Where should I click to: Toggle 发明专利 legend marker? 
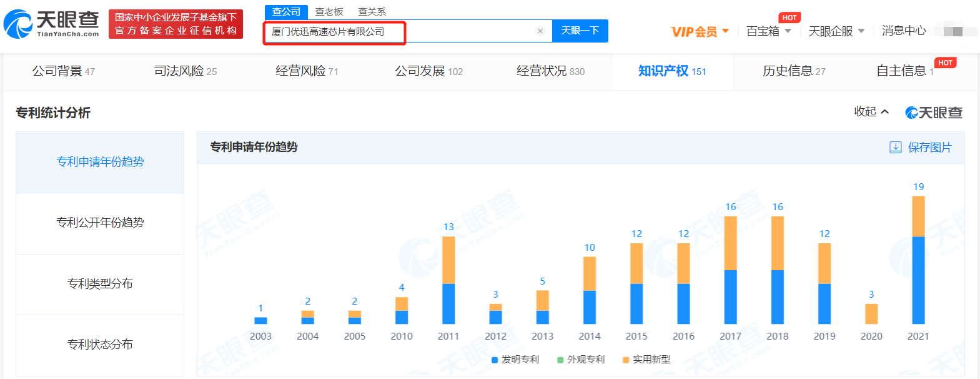[495, 360]
